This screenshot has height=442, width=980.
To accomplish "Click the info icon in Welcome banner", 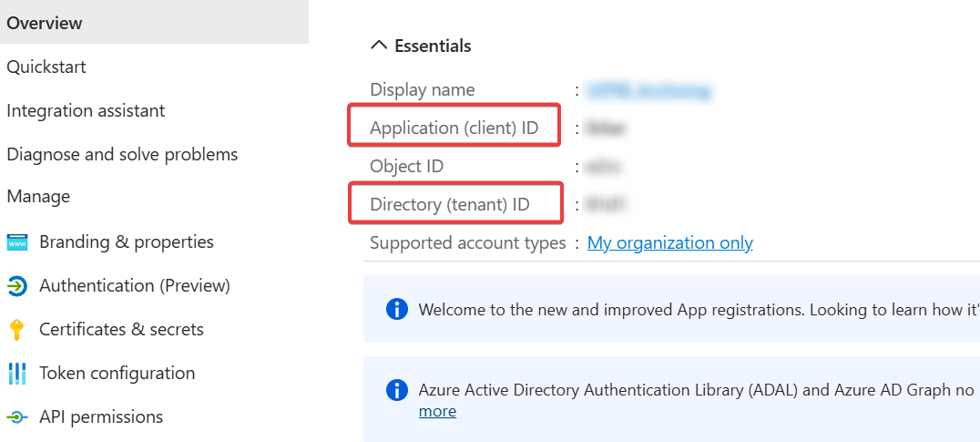I will [x=397, y=309].
